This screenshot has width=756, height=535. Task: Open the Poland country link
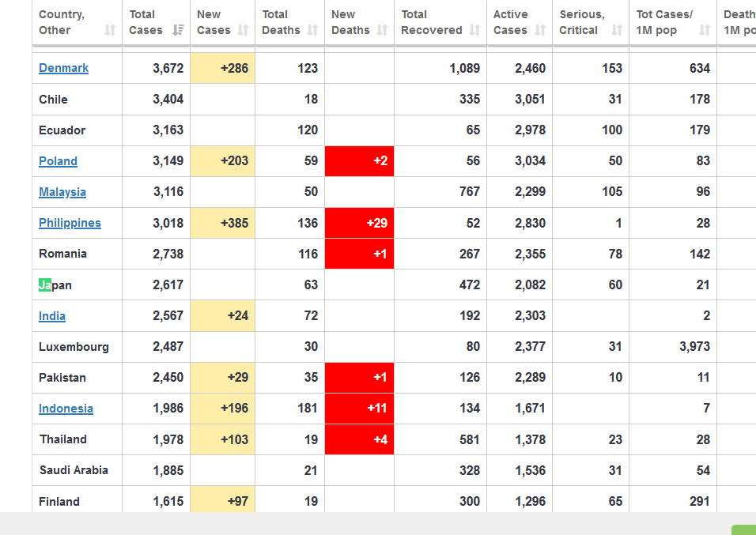[58, 161]
